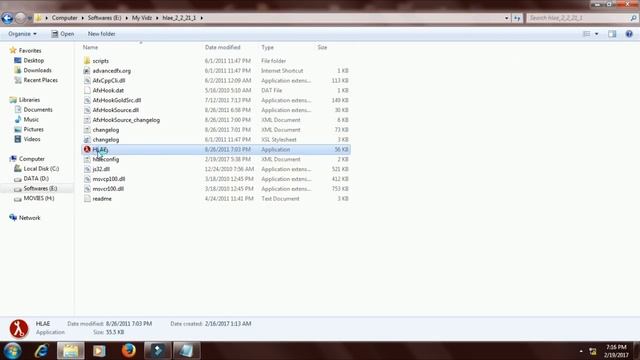Open the scripts folder icon
640x360 pixels.
pos(87,61)
